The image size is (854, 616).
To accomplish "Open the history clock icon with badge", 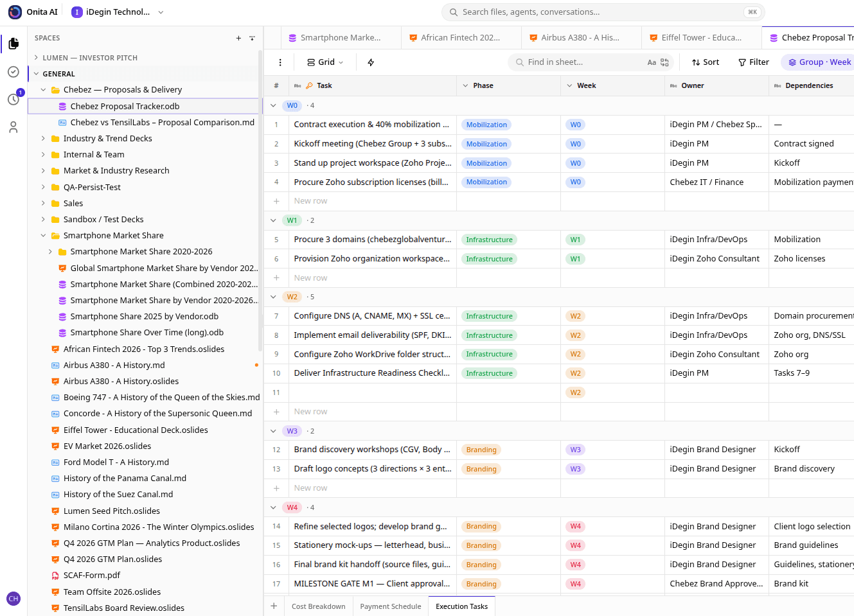I will (13, 99).
